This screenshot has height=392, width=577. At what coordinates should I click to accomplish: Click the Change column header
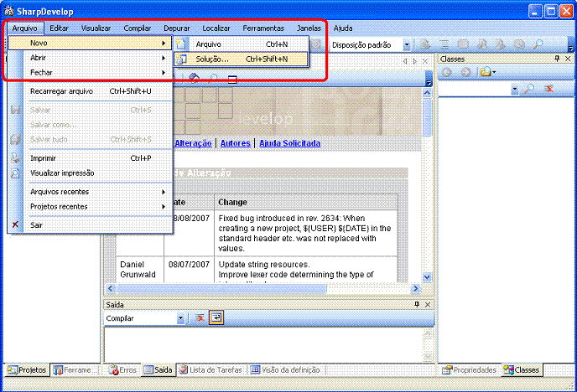[x=306, y=202]
